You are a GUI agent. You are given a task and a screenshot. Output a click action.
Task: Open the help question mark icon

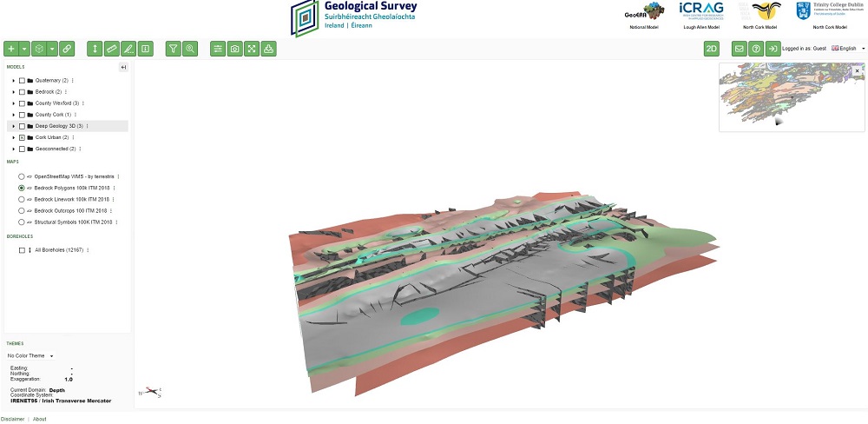[x=756, y=49]
